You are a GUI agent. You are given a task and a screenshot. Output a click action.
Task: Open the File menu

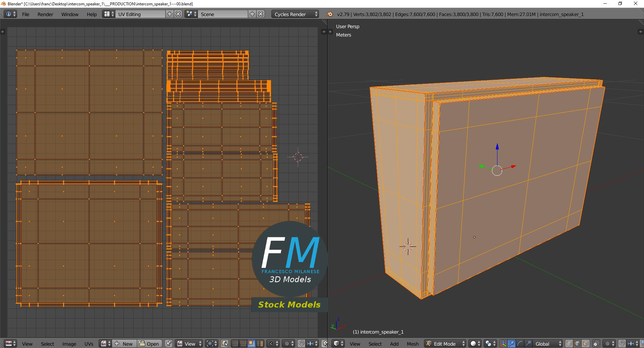[x=25, y=14]
